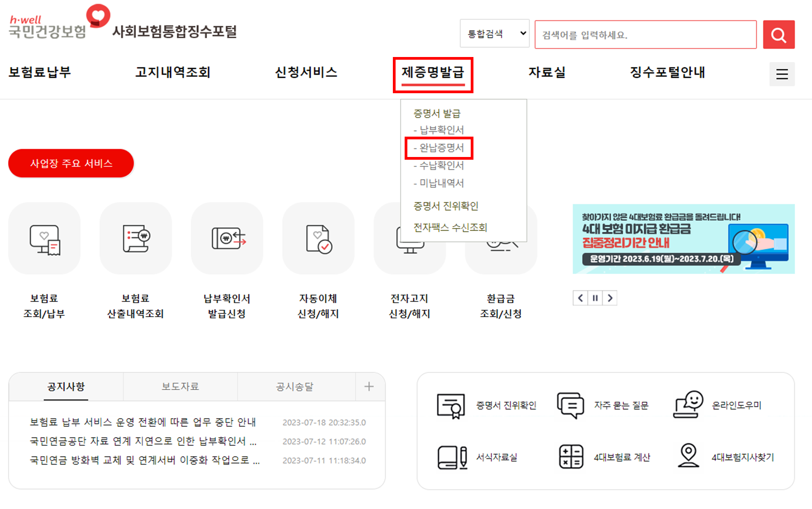812x509 pixels.
Task: Click the 증명서 진위확인 certificate icon
Action: click(451, 406)
